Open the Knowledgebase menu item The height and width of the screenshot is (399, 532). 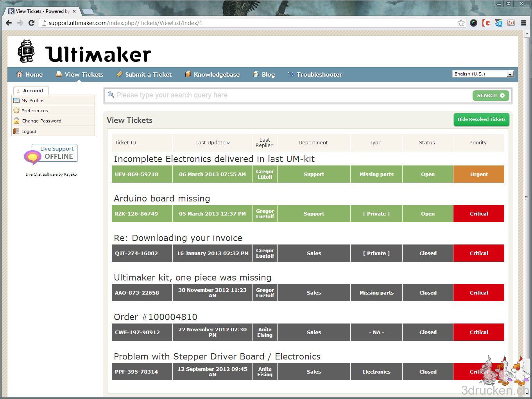(212, 74)
